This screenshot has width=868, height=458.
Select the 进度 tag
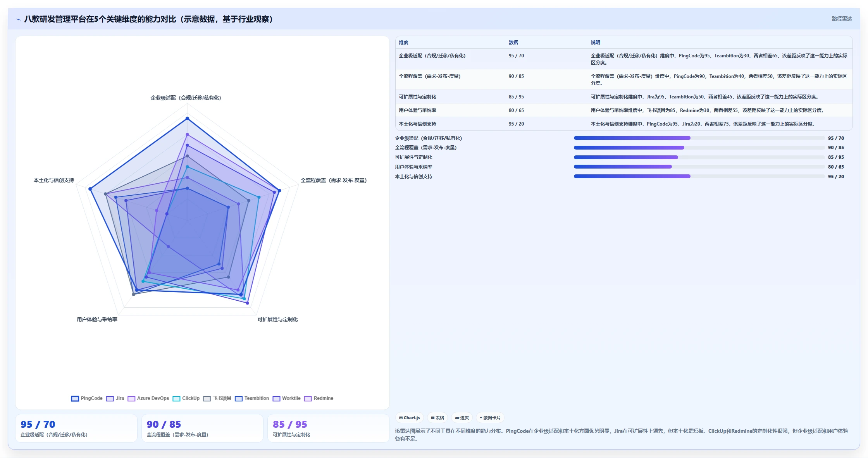coord(462,418)
